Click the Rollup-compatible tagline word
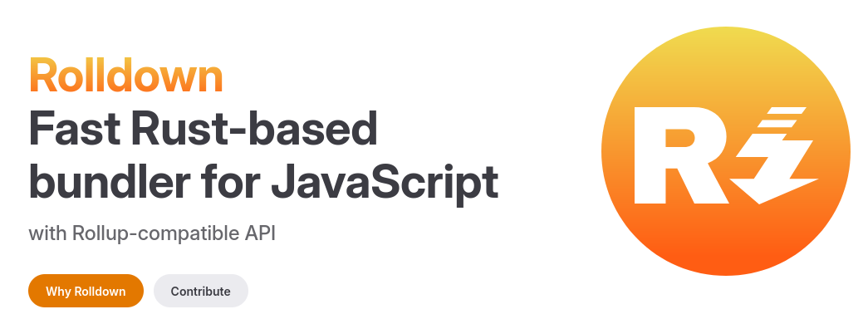The width and height of the screenshot is (868, 319). pos(157,233)
